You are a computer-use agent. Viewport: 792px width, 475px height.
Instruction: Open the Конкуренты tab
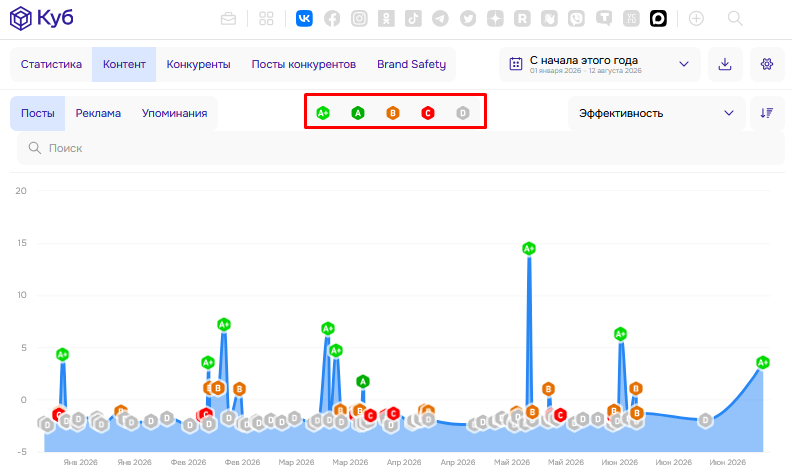coord(199,64)
